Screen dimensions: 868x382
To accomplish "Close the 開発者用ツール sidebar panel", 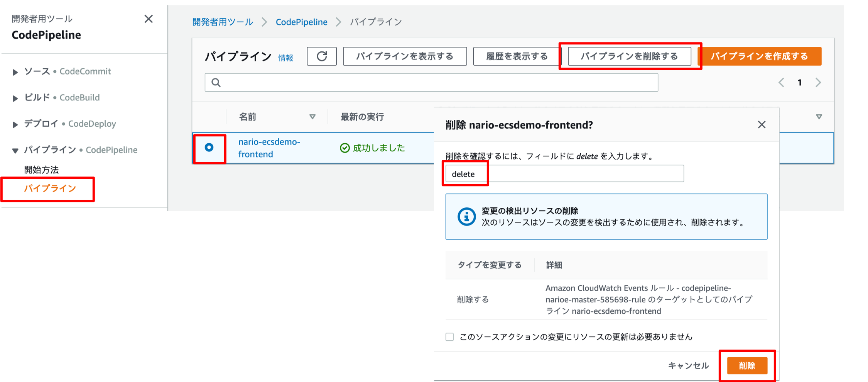I will [x=149, y=19].
